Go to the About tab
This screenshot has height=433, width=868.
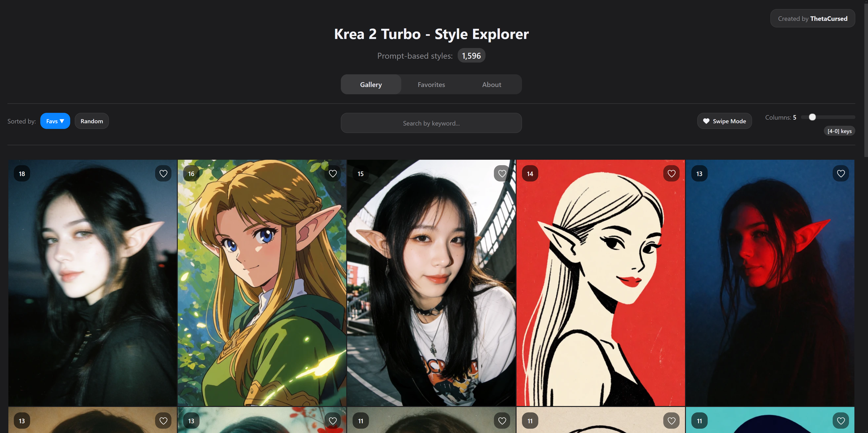[x=492, y=85]
